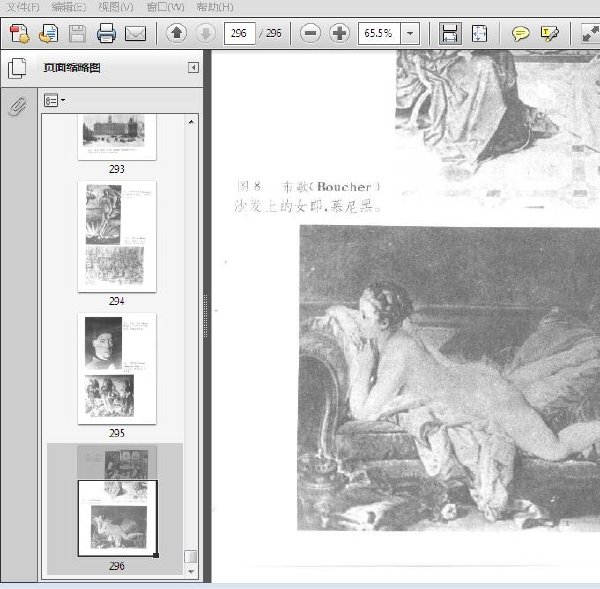Collapse the thumbnails panel with arrow button
This screenshot has width=600, height=589.
click(194, 68)
